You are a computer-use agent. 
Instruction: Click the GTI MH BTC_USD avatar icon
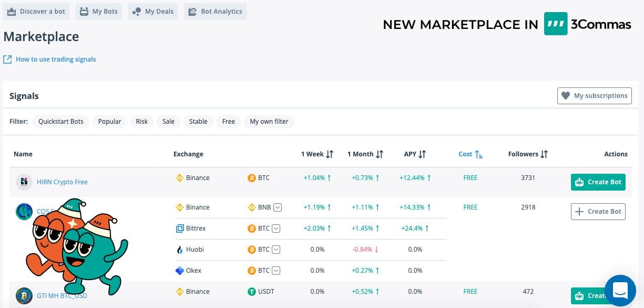click(x=24, y=296)
